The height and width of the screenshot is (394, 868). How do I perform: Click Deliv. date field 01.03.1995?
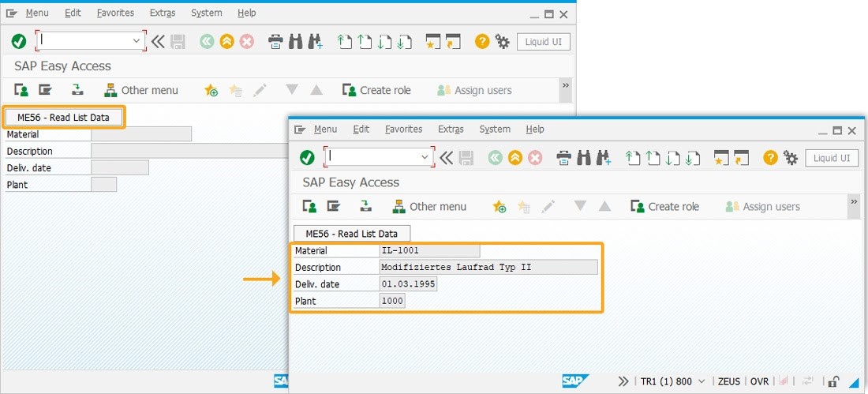409,284
